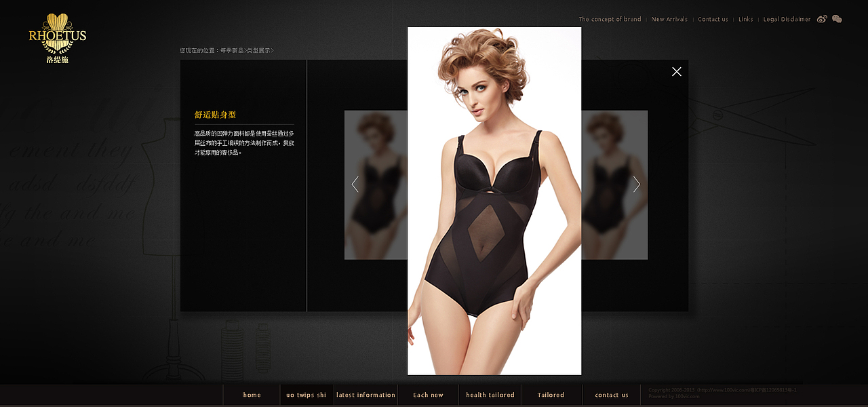Open Contact us top link
Screen dimensions: 868x407
tap(713, 20)
